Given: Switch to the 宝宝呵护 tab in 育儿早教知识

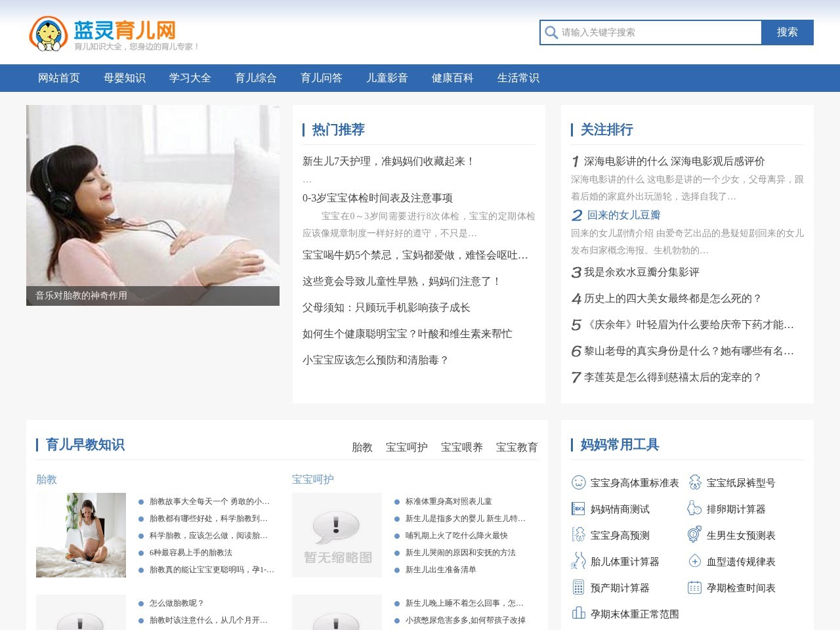Looking at the screenshot, I should tap(407, 447).
